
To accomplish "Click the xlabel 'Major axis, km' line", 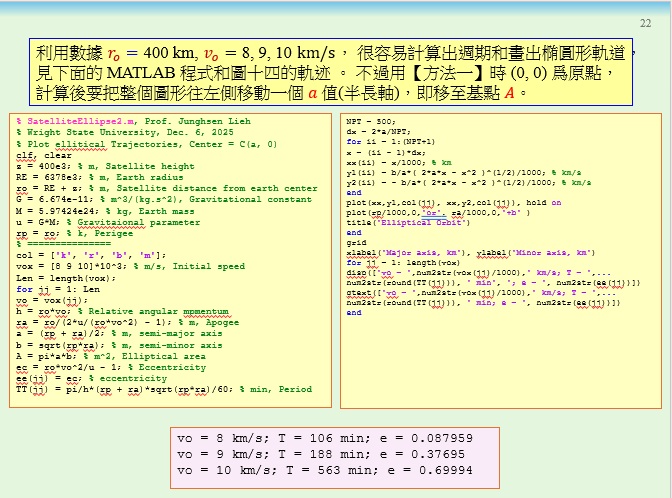I will tap(470, 253).
